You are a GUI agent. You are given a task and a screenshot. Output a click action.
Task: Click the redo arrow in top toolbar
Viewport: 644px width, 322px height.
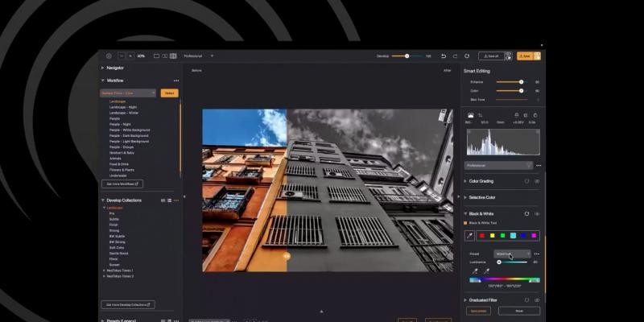pyautogui.click(x=455, y=56)
